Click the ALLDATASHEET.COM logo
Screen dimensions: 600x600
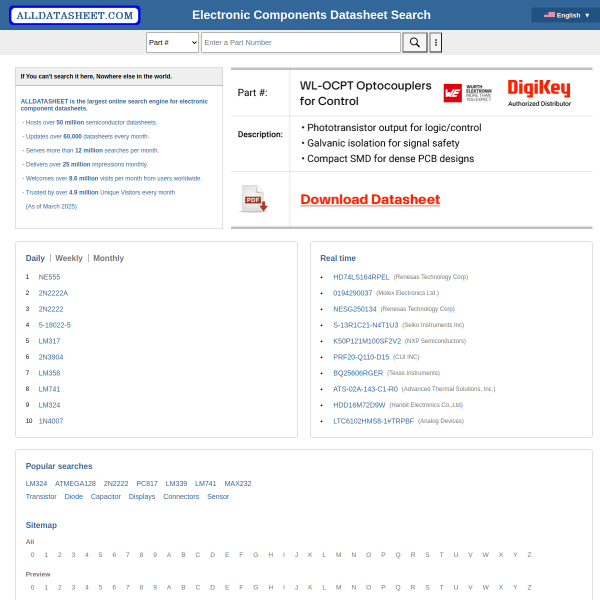(75, 15)
